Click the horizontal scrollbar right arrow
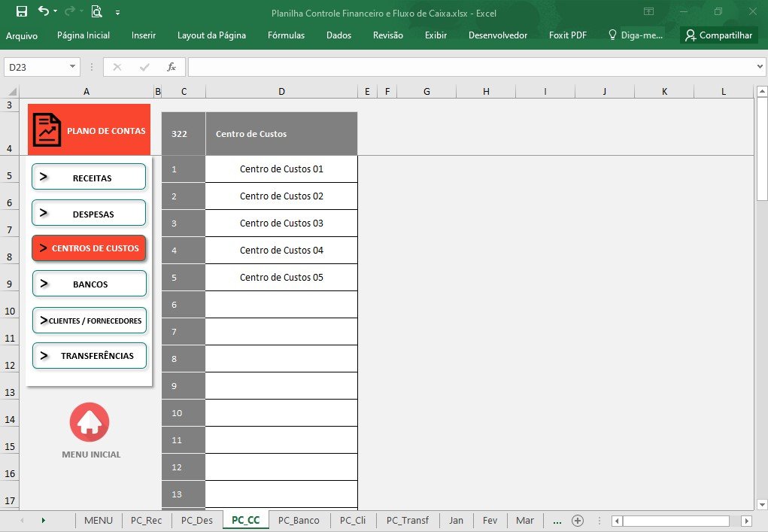This screenshot has height=532, width=768. click(746, 521)
